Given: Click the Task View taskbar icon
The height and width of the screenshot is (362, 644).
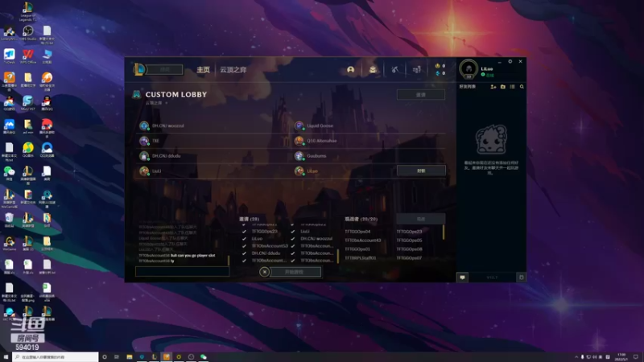Looking at the screenshot, I should pyautogui.click(x=117, y=357).
